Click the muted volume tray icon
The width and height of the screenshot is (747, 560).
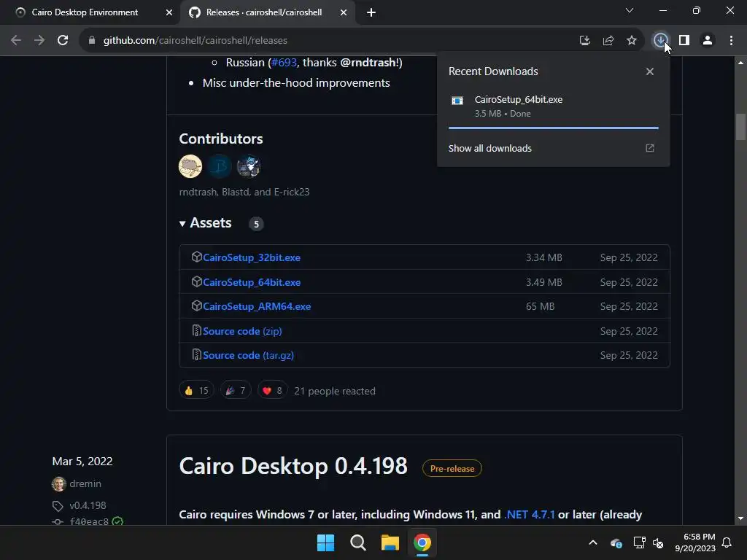point(658,542)
